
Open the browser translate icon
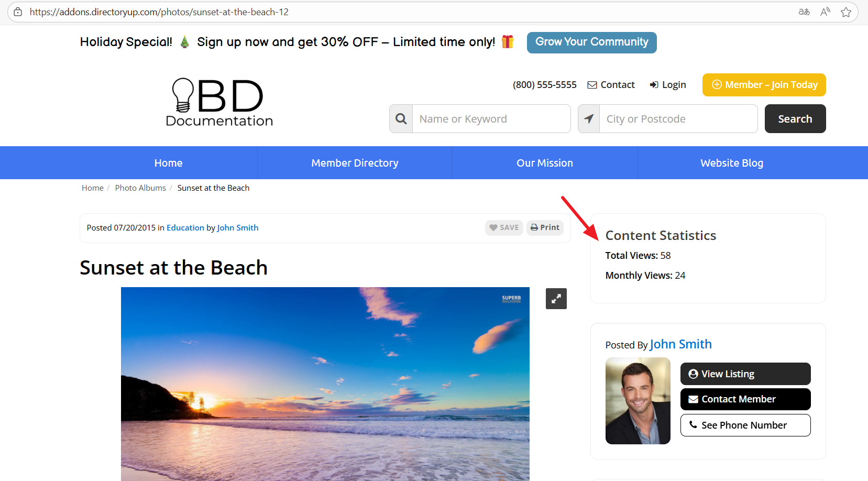coord(804,12)
